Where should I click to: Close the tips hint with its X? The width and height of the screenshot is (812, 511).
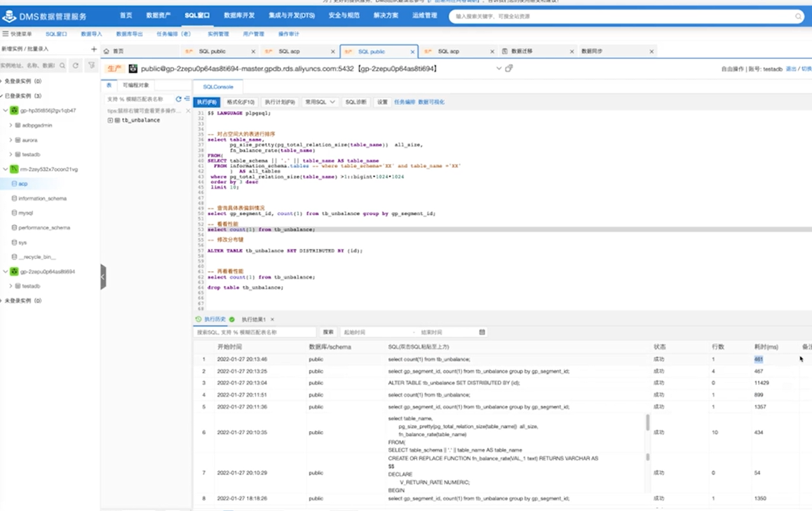pyautogui.click(x=188, y=110)
